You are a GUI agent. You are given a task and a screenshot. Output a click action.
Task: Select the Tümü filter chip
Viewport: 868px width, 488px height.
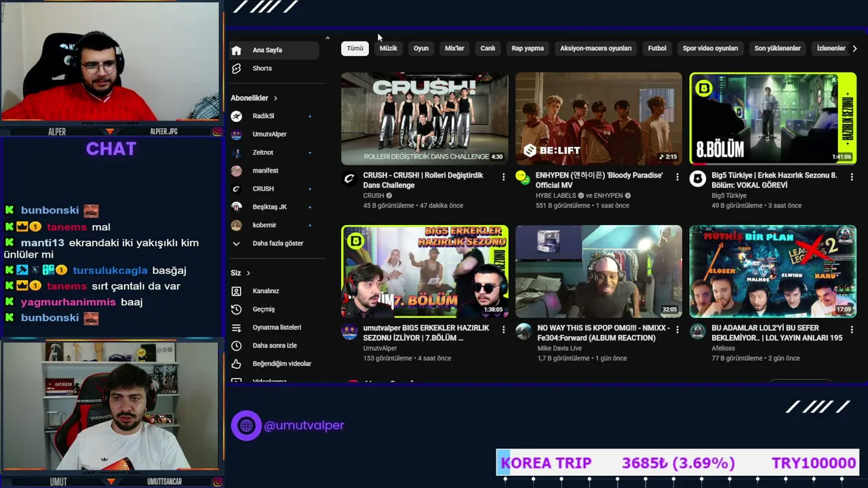355,49
